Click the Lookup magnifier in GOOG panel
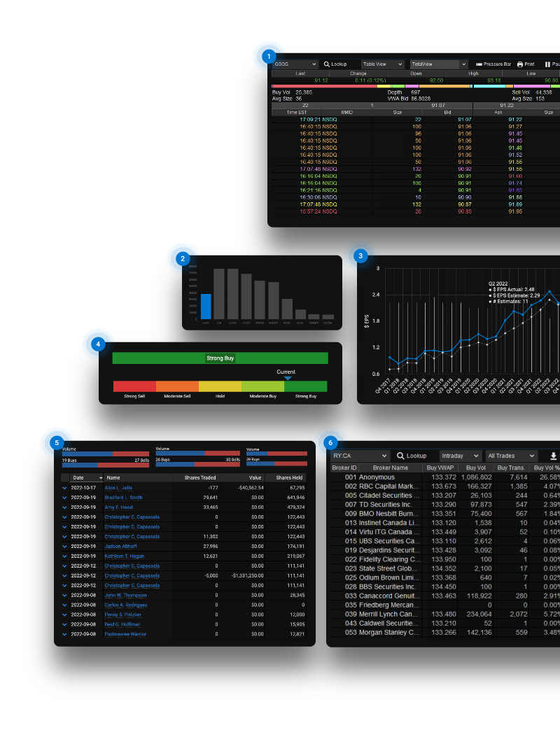The width and height of the screenshot is (560, 744). 326,64
